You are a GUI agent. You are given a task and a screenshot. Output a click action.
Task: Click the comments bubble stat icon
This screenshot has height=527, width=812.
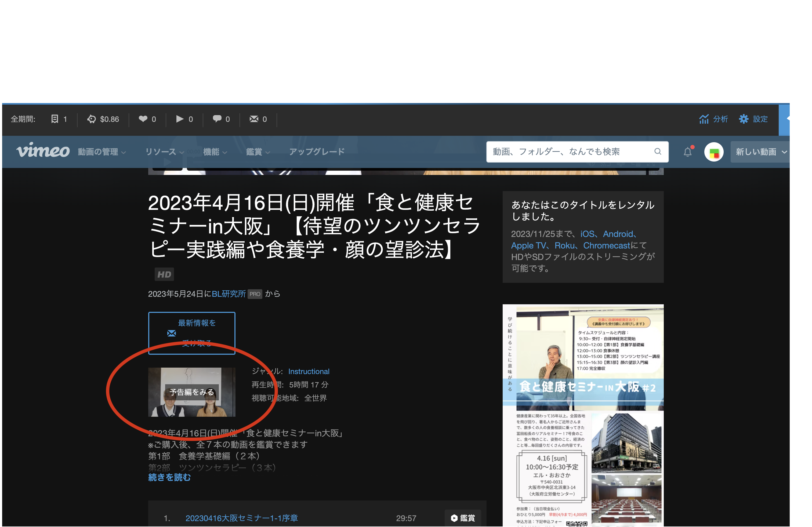(x=217, y=119)
